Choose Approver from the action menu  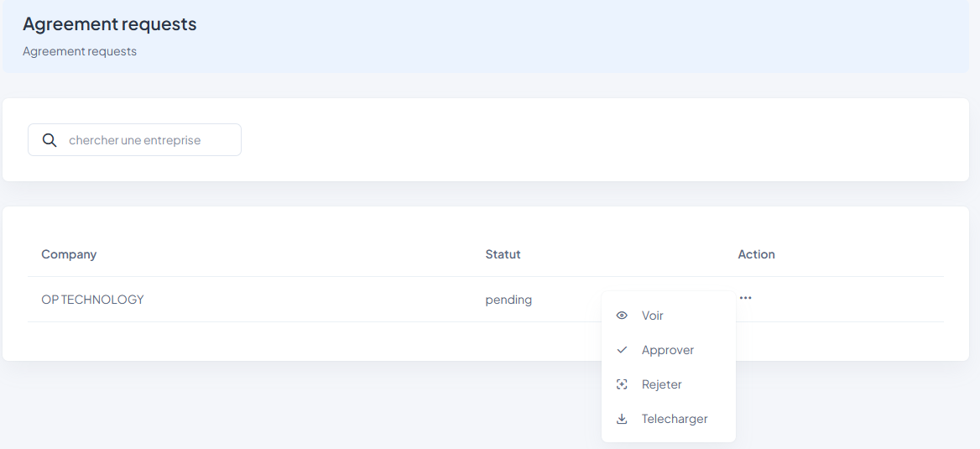pyautogui.click(x=667, y=350)
